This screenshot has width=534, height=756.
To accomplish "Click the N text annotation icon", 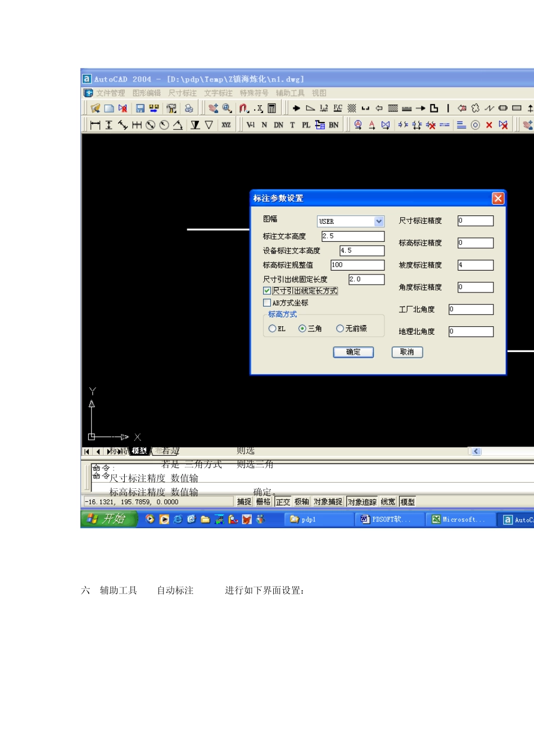I will point(264,125).
